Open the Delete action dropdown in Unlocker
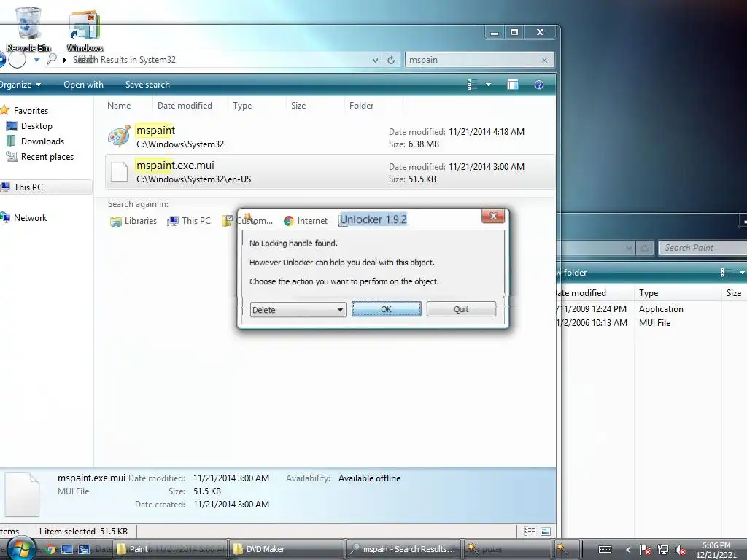747x560 pixels. (x=298, y=310)
